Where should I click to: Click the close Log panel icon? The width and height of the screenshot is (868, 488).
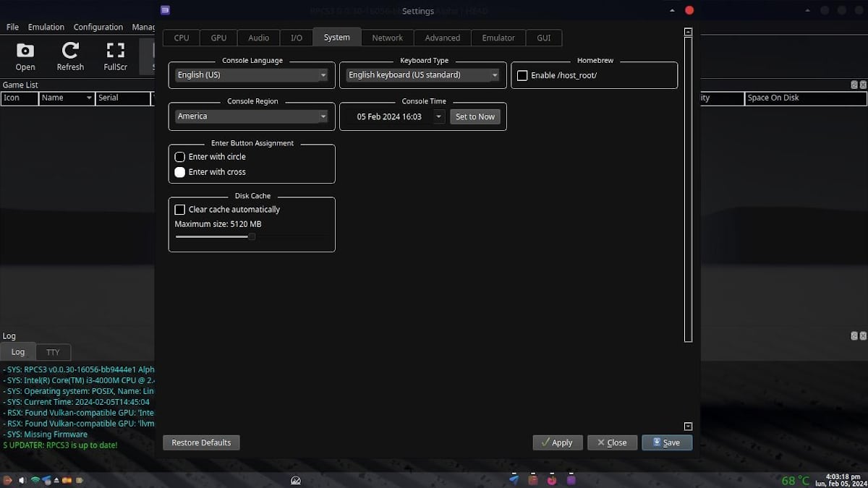(862, 335)
